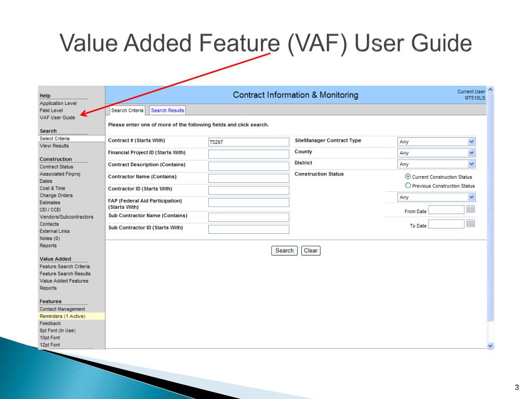Image resolution: width=532 pixels, height=399 pixels.
Task: Click the Contractor Name field
Action: (x=249, y=178)
